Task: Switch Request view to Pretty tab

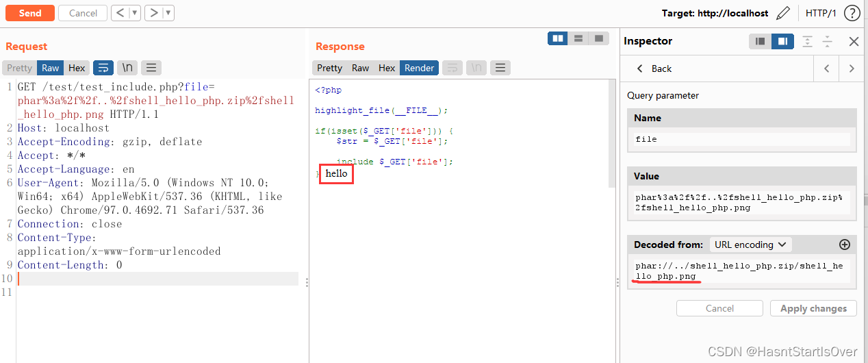Action: click(x=19, y=68)
